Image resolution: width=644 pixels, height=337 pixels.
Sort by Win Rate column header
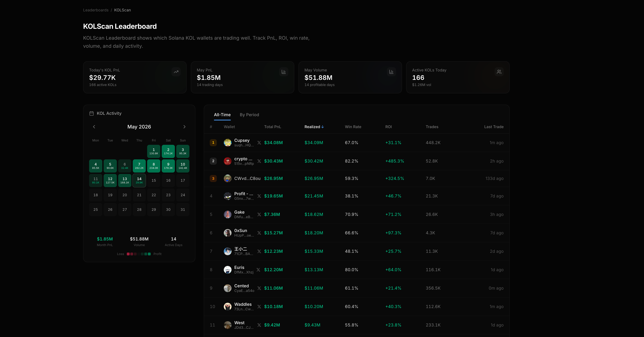tap(353, 127)
